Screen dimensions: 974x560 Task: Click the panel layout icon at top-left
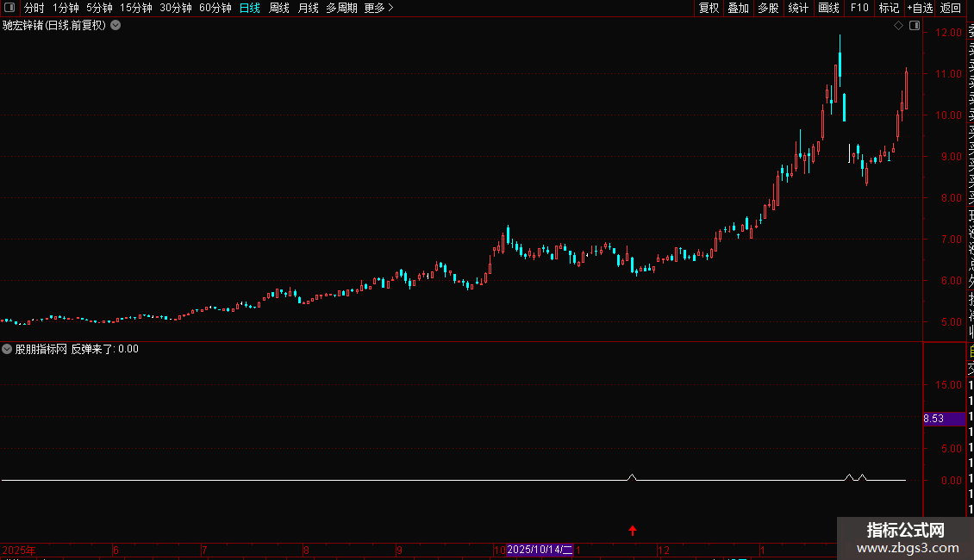pos(9,8)
